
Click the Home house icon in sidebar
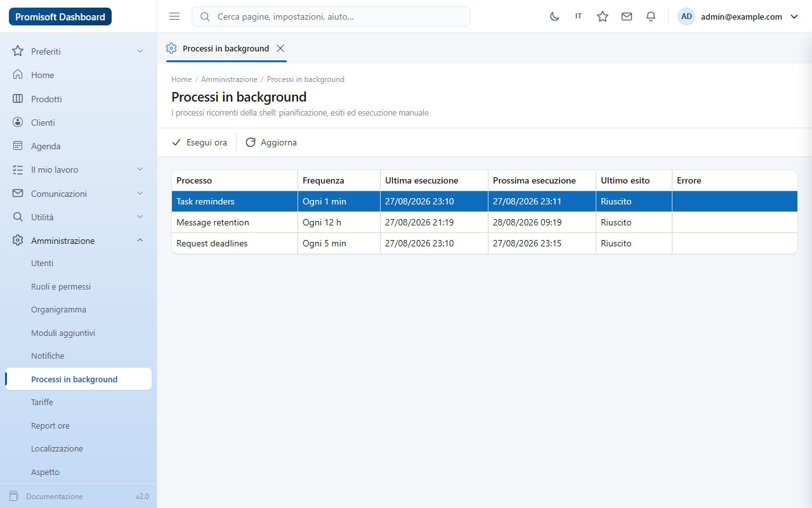(x=18, y=75)
